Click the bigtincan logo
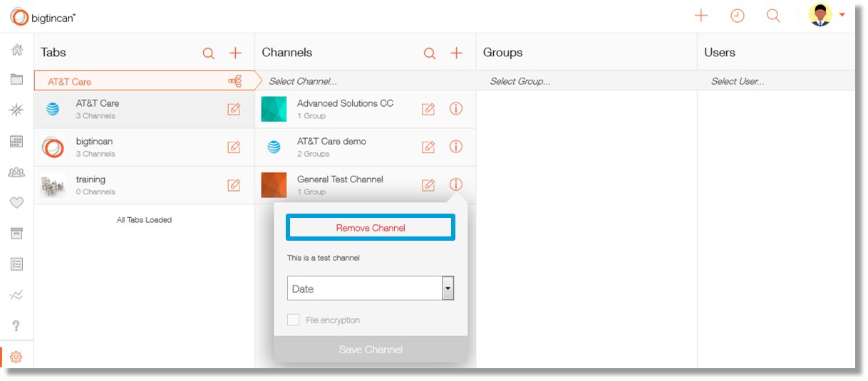This screenshot has width=868, height=381. pos(43,16)
